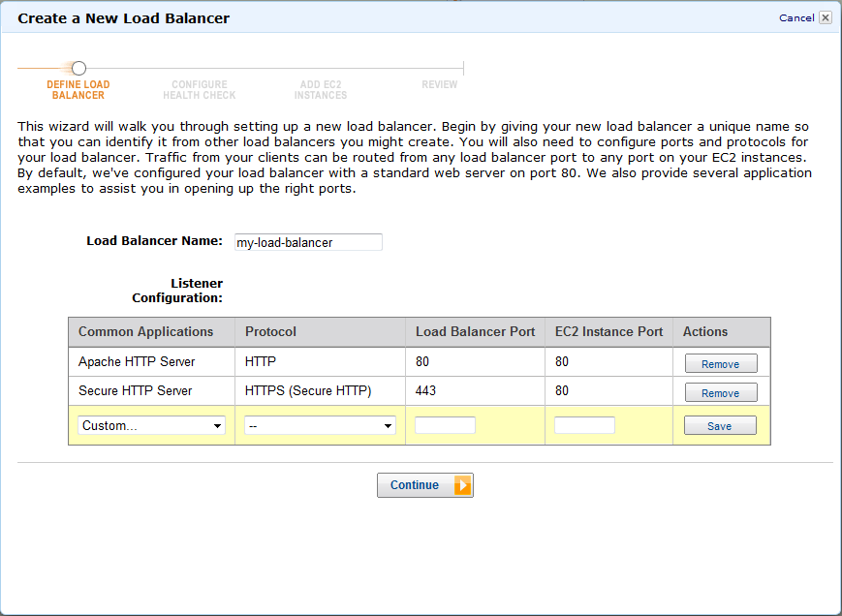Edit the Load Balancer Name field
Image resolution: width=842 pixels, height=616 pixels.
pyautogui.click(x=307, y=242)
